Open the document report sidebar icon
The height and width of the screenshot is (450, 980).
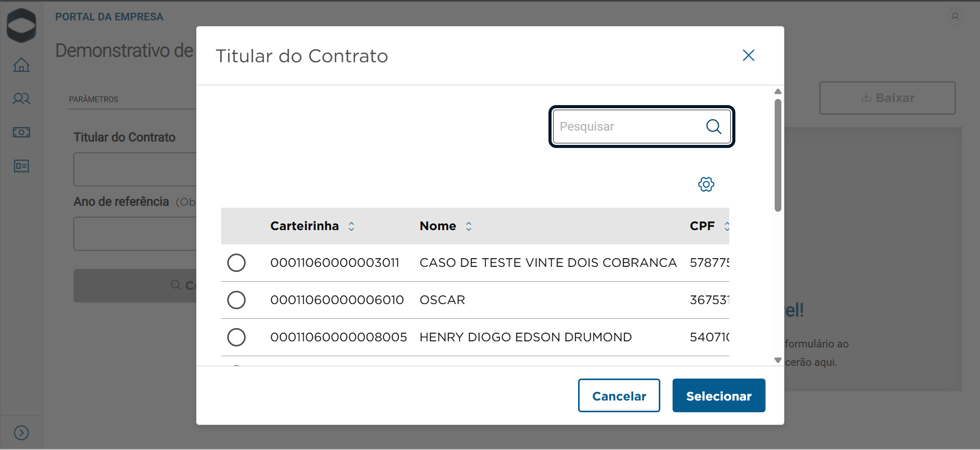[21, 166]
